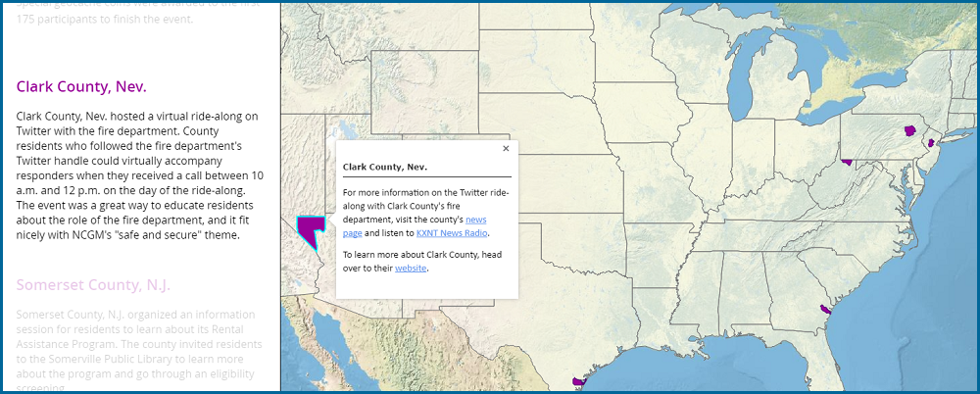The height and width of the screenshot is (394, 980).
Task: Click the Somerset County description paragraph
Action: click(x=139, y=351)
